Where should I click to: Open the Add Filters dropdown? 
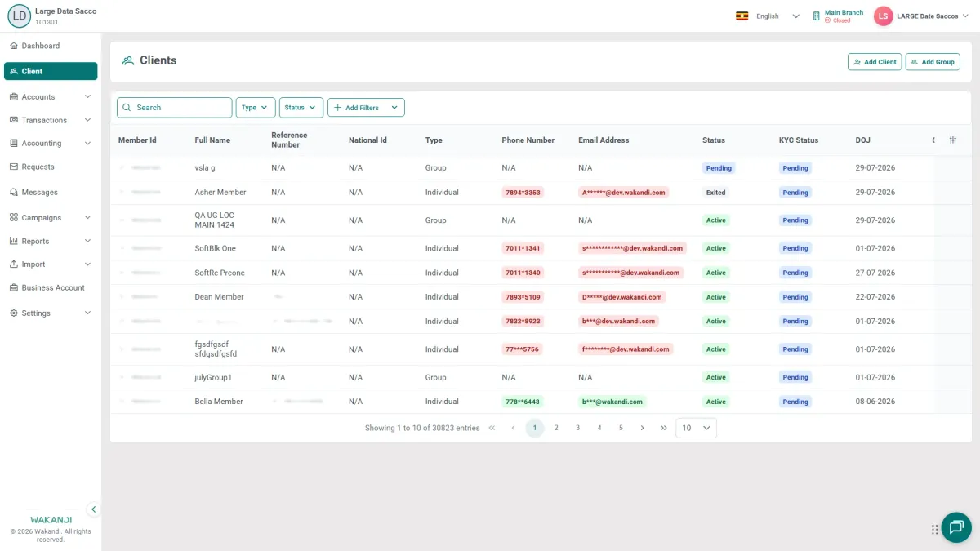point(366,107)
